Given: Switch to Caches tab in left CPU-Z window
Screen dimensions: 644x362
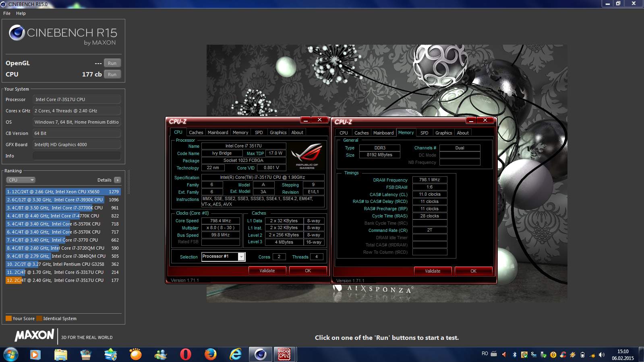Looking at the screenshot, I should (196, 132).
